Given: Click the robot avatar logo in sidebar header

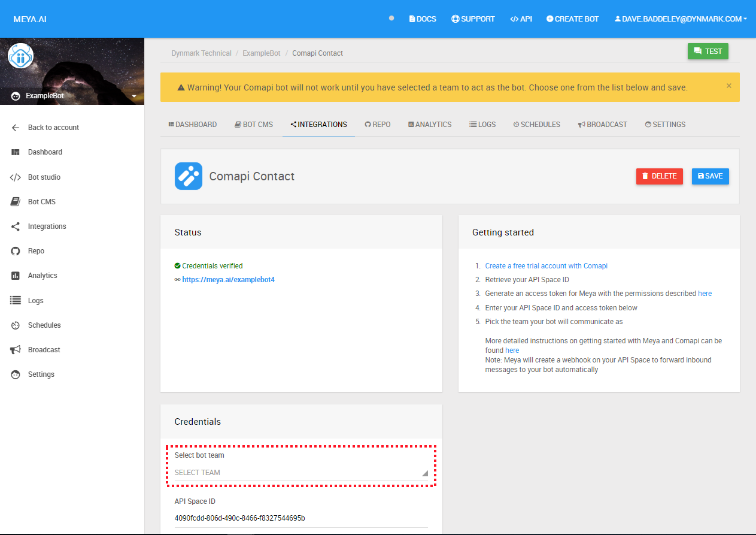Looking at the screenshot, I should pos(20,56).
